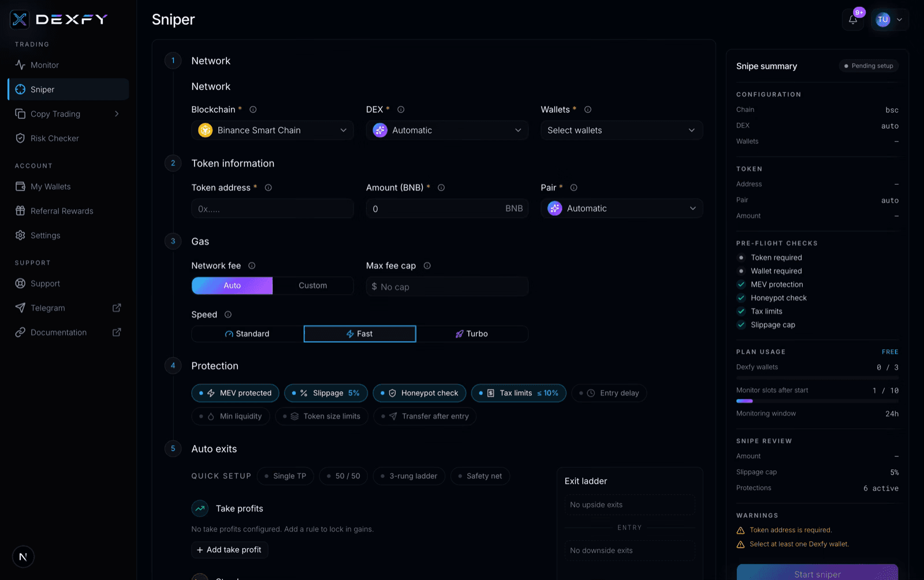Open Monitor in sidebar
This screenshot has width=924, height=580.
69,65
